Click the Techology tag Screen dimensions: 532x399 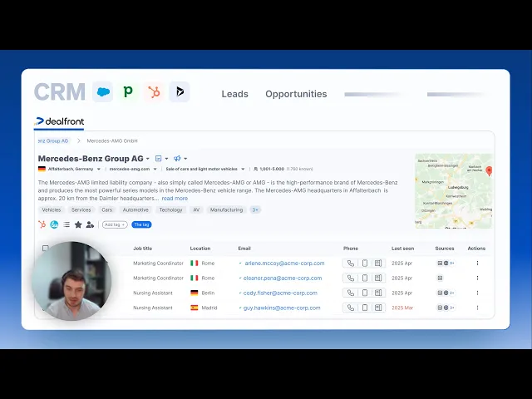(x=170, y=210)
